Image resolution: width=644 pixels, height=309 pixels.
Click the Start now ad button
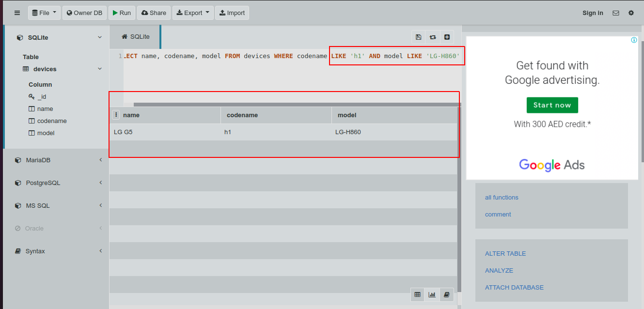coord(552,105)
